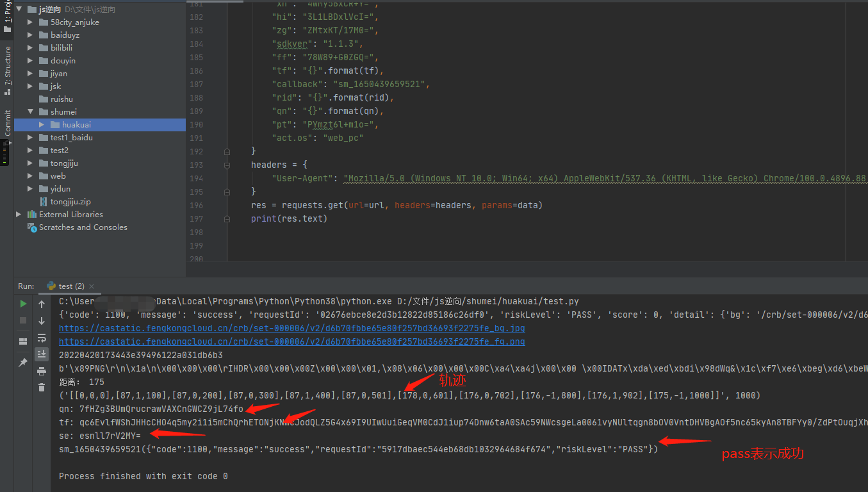Click the python.exe command line in console
Image resolution: width=868 pixels, height=492 pixels.
click(x=319, y=301)
